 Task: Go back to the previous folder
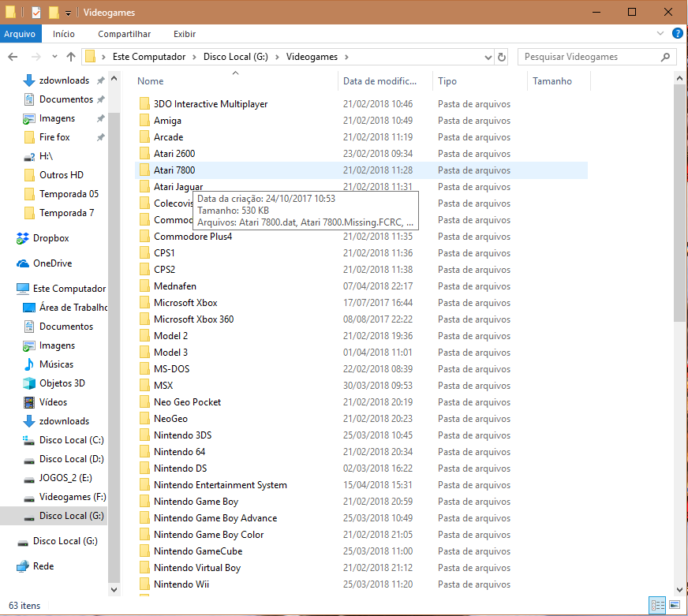[x=13, y=57]
